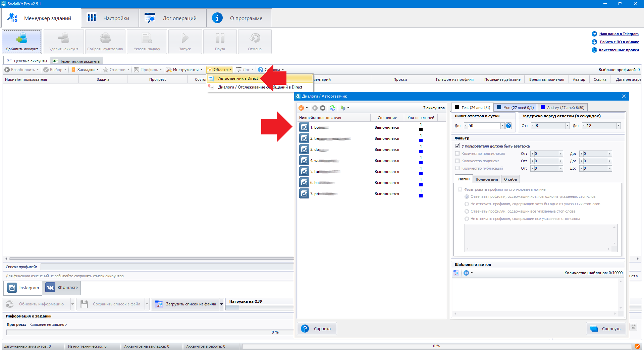The image size is (644, 352).
Task: Click stop icon in Автоответчик toolbar
Action: (323, 108)
